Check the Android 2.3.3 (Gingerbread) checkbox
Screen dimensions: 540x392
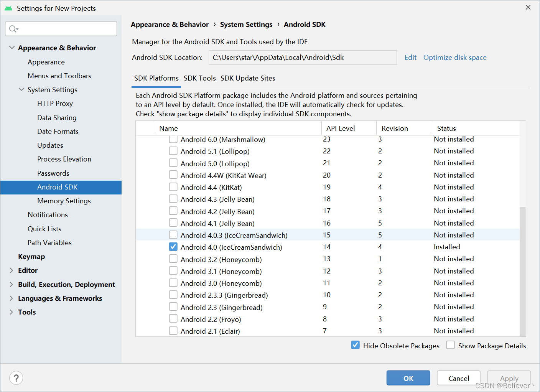[x=173, y=295]
